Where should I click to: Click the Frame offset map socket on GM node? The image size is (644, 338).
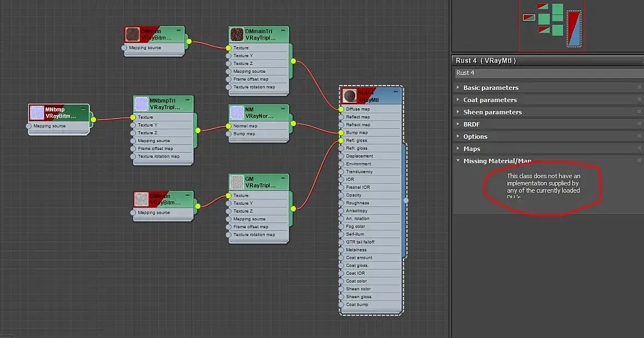click(x=228, y=226)
